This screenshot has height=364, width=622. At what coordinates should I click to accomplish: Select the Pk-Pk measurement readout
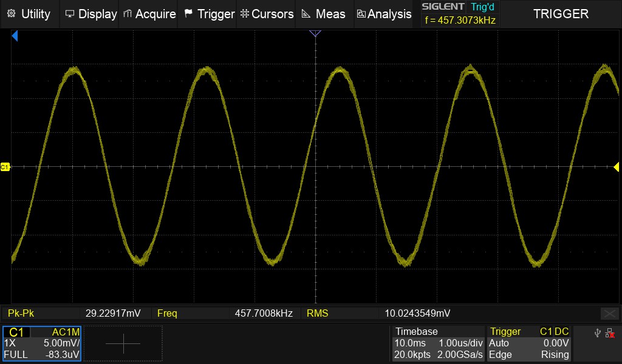(x=73, y=313)
